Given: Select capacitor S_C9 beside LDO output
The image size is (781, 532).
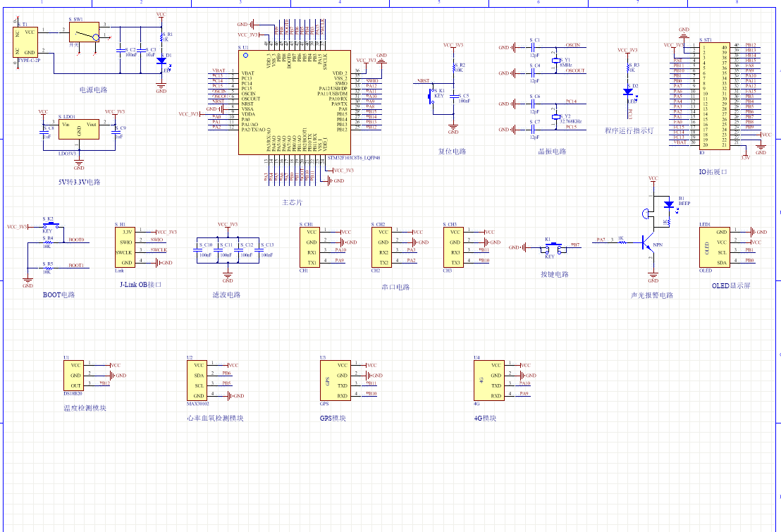Looking at the screenshot, I should click(115, 132).
